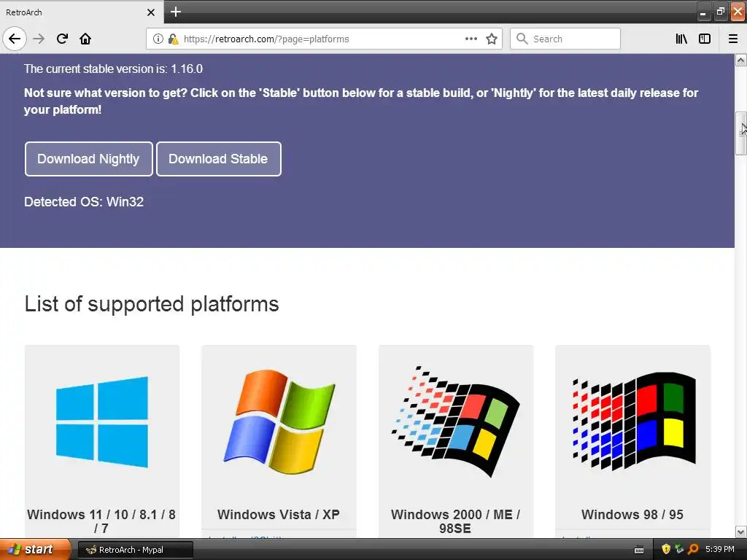Click the orange magnifier tray icon

click(x=693, y=549)
